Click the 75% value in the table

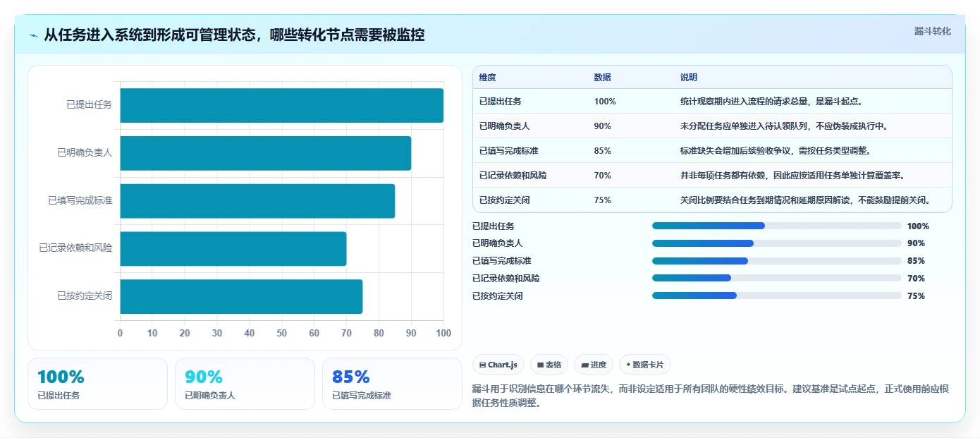(603, 200)
